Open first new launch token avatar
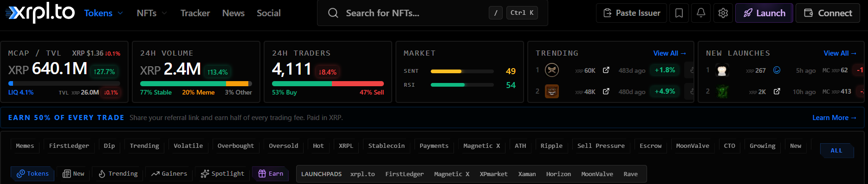The width and height of the screenshot is (868, 184). [x=722, y=70]
